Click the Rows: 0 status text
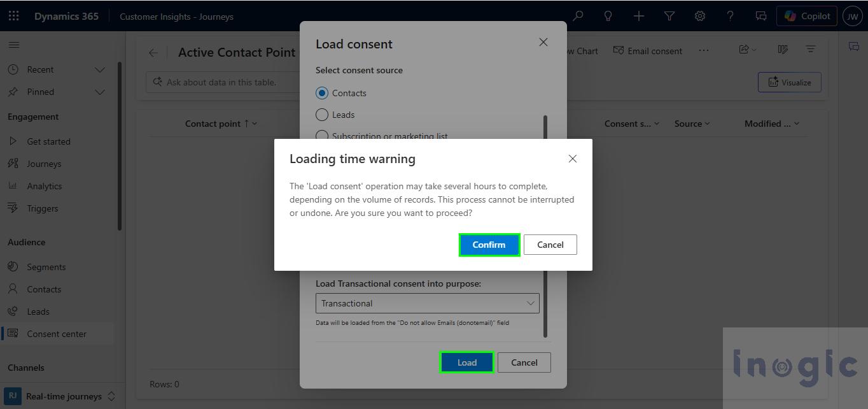Image resolution: width=868 pixels, height=409 pixels. pyautogui.click(x=164, y=384)
